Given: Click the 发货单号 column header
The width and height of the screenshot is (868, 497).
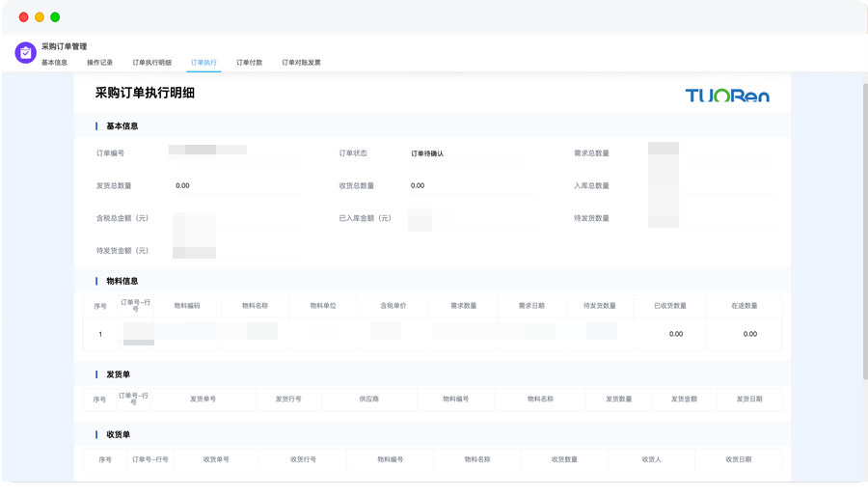Looking at the screenshot, I should pos(203,399).
